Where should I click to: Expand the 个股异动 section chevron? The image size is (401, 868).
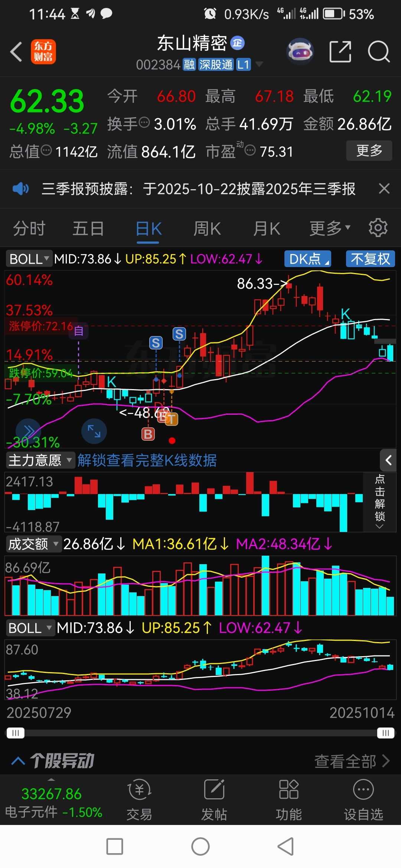[18, 761]
